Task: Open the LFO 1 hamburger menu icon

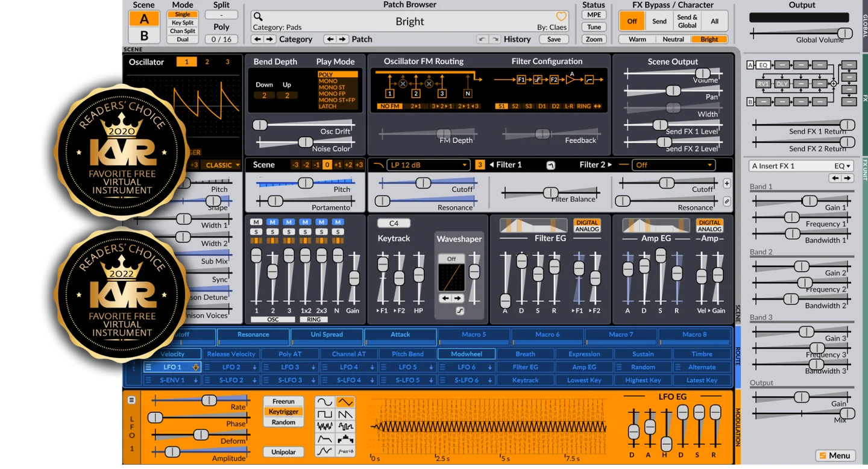Action: click(x=131, y=400)
